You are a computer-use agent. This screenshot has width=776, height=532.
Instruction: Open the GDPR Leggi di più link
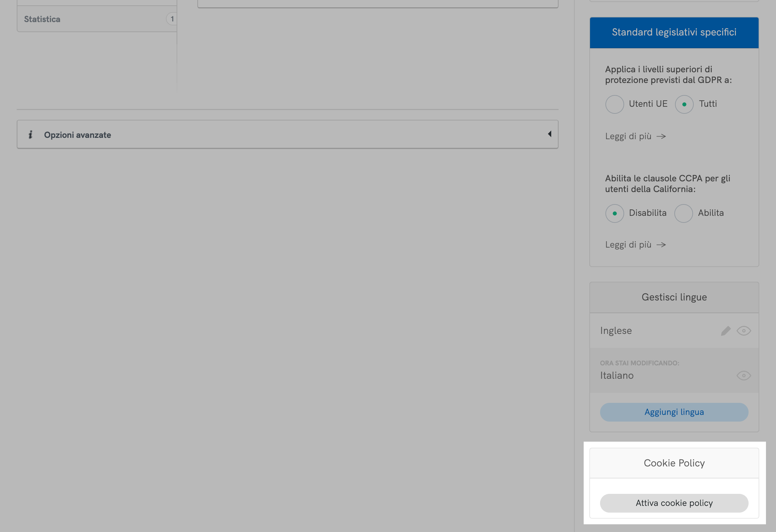[x=628, y=136]
